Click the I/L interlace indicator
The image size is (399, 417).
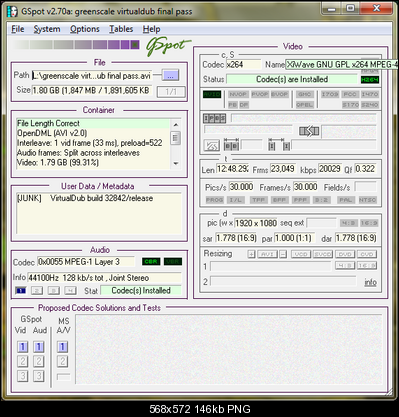[x=236, y=200]
